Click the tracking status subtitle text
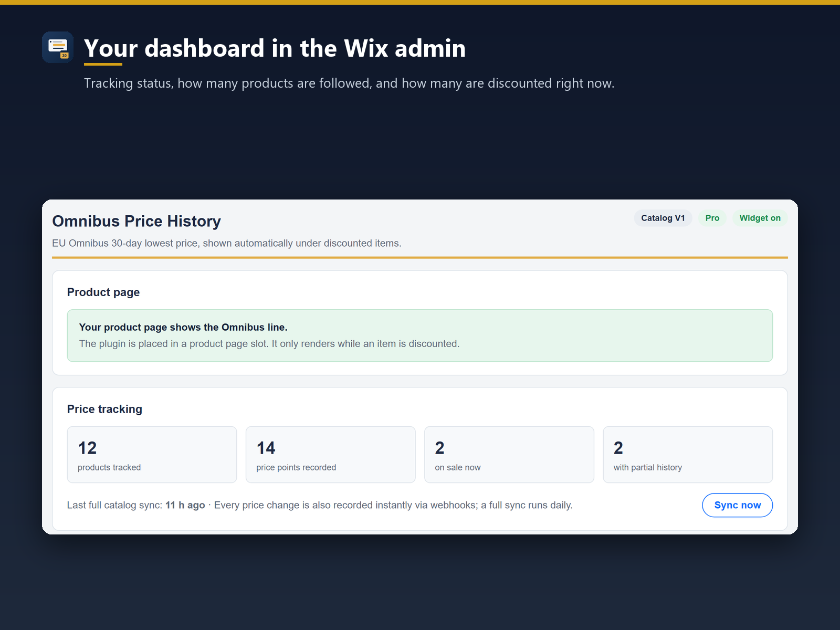The height and width of the screenshot is (630, 840). tap(349, 83)
